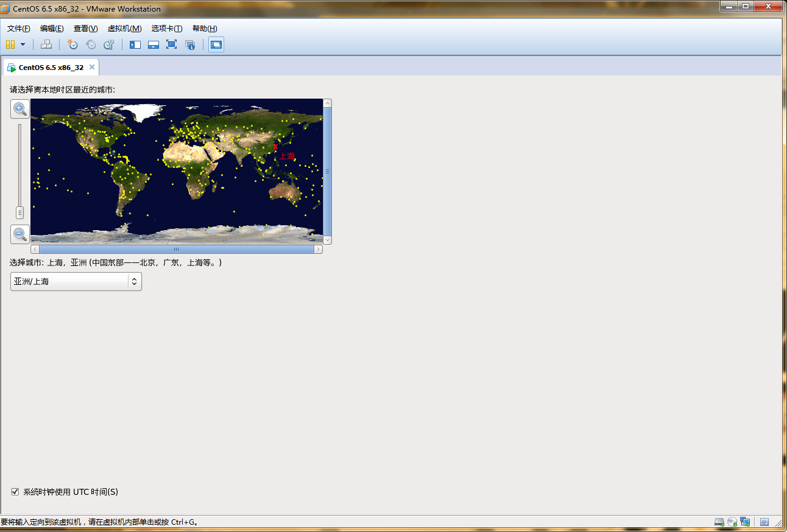Viewport: 787px width, 532px height.
Task: Click the console view toolbar icon
Action: (216, 44)
